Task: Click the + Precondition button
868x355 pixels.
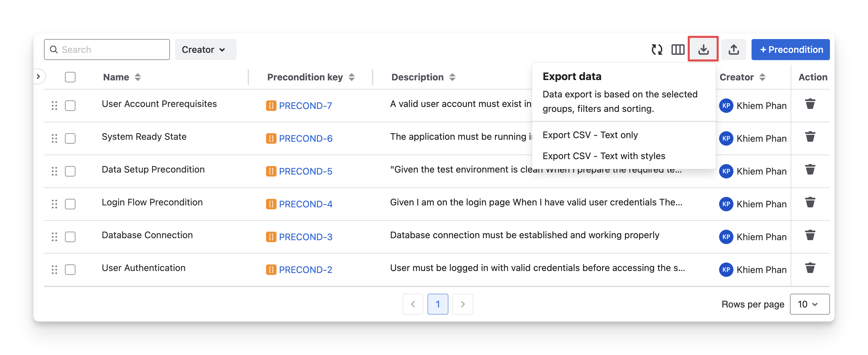Action: (790, 50)
